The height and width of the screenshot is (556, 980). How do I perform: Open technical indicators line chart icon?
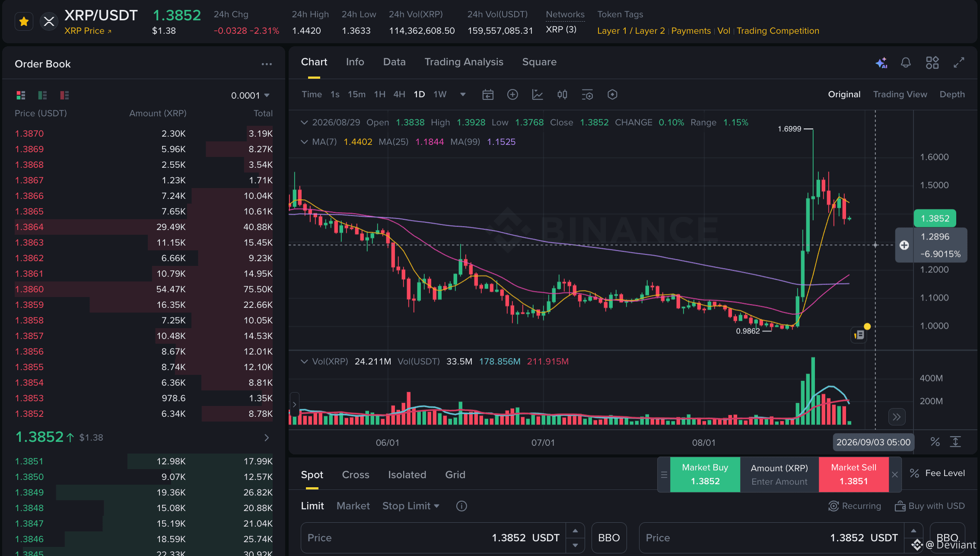point(537,95)
